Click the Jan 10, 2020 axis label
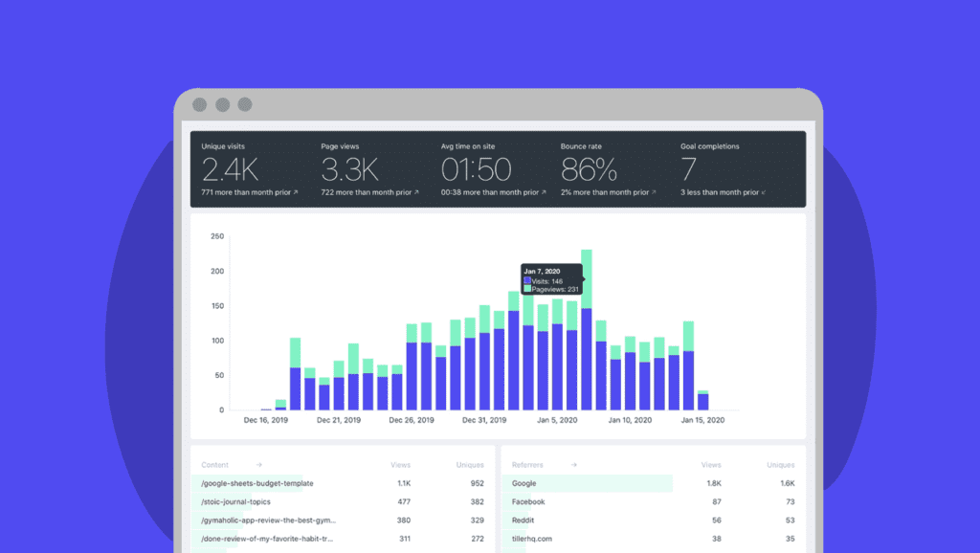The height and width of the screenshot is (553, 980). 630,420
